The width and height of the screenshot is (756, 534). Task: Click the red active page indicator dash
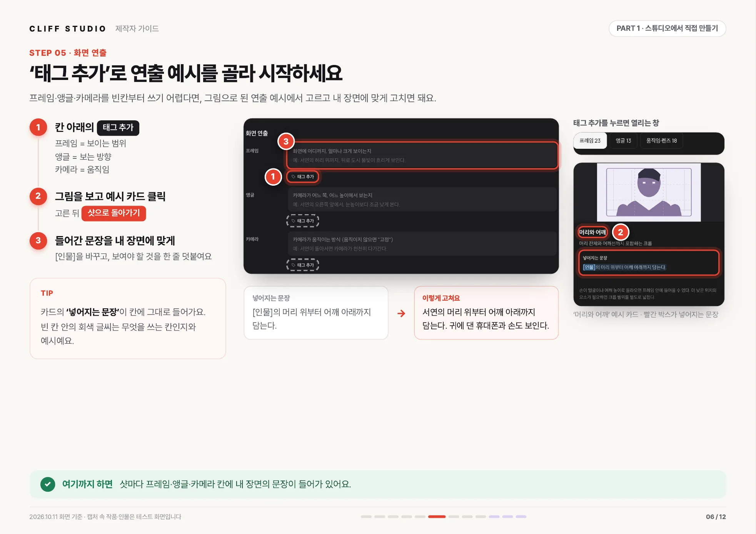437,517
